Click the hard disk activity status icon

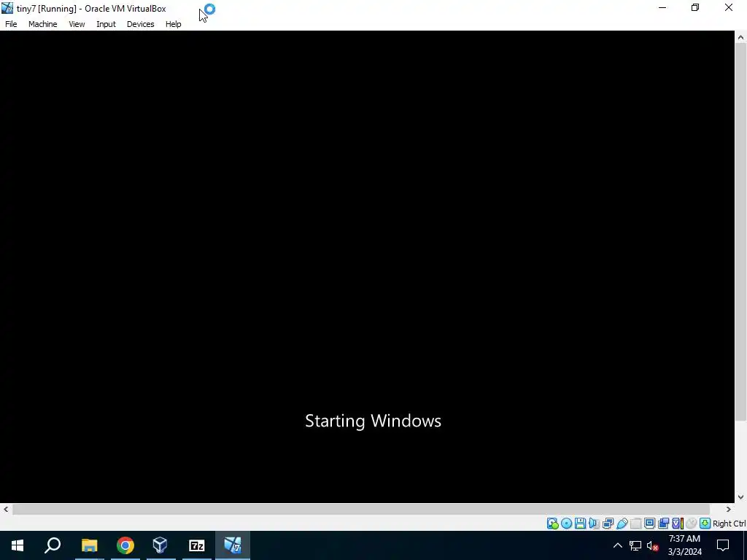point(553,524)
